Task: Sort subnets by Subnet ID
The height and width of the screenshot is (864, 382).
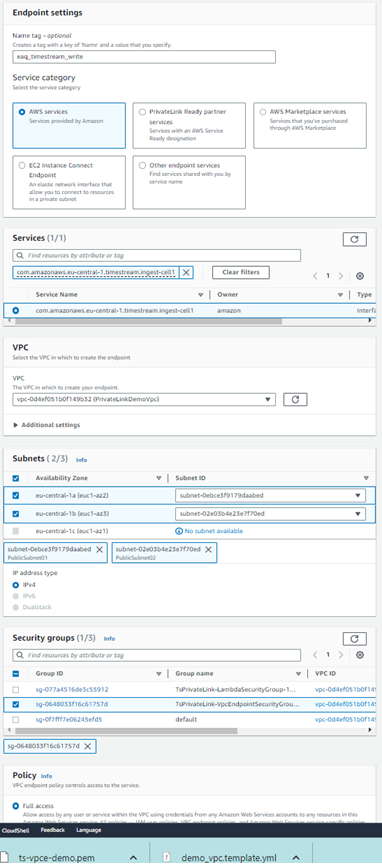Action: (366, 478)
